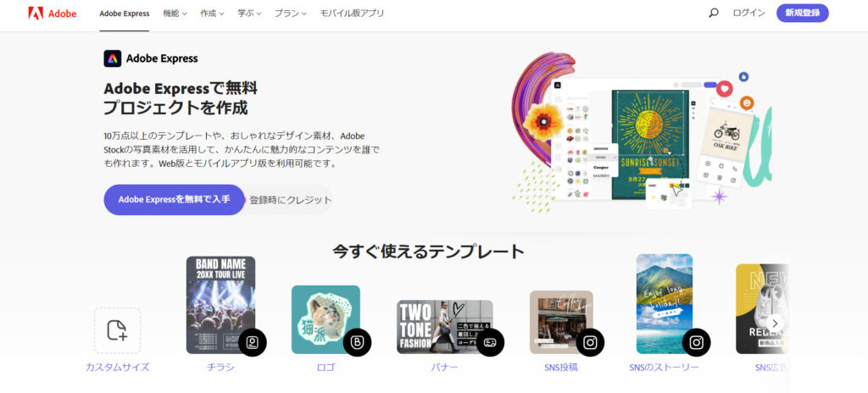The width and height of the screenshot is (868, 393).
Task: Click the round badge icon on flyer template
Action: coord(253,343)
